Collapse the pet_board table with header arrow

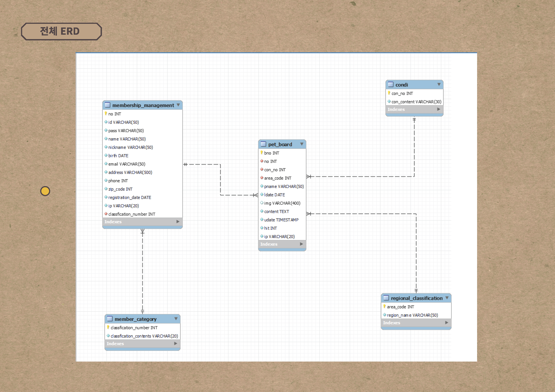point(302,144)
